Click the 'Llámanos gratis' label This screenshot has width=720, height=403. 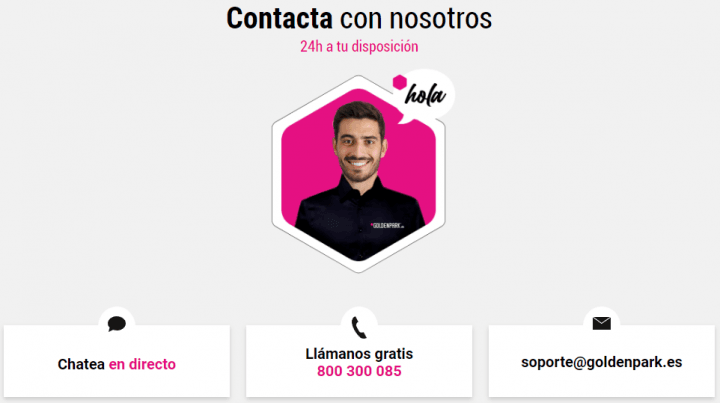[x=359, y=353]
